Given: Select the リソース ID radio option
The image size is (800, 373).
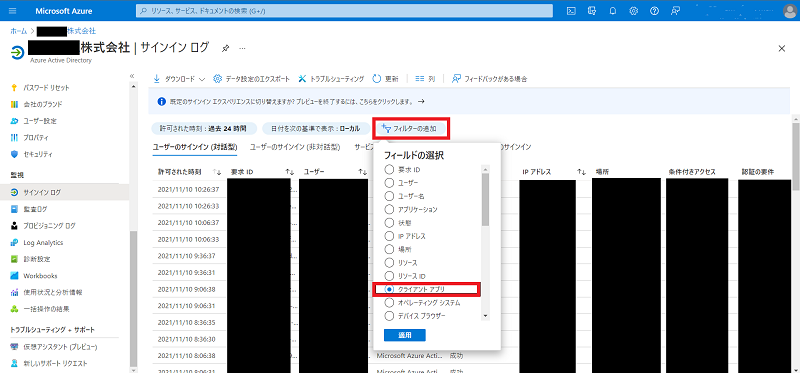Looking at the screenshot, I should [x=389, y=276].
